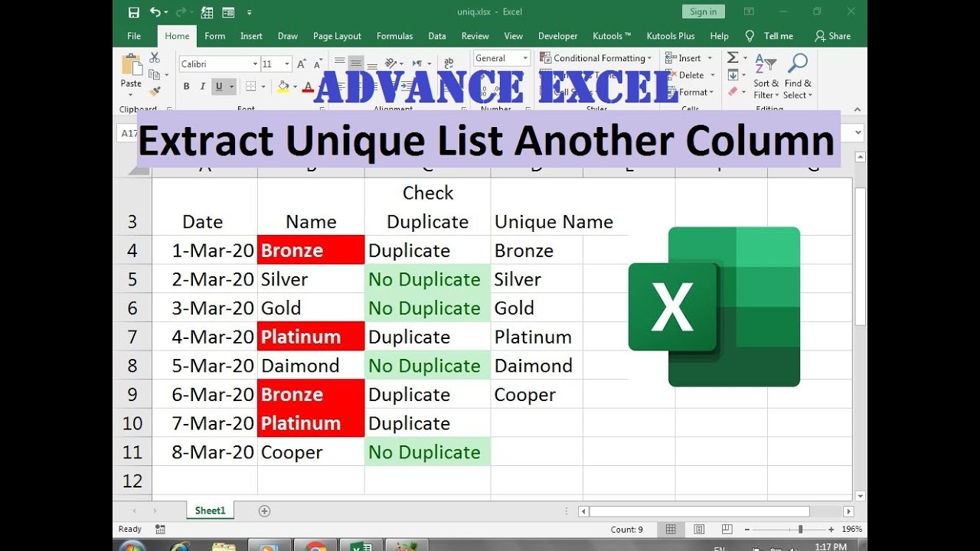This screenshot has height=551, width=980.
Task: Set text direction with the paragraph arrow icon
Action: coord(416,64)
